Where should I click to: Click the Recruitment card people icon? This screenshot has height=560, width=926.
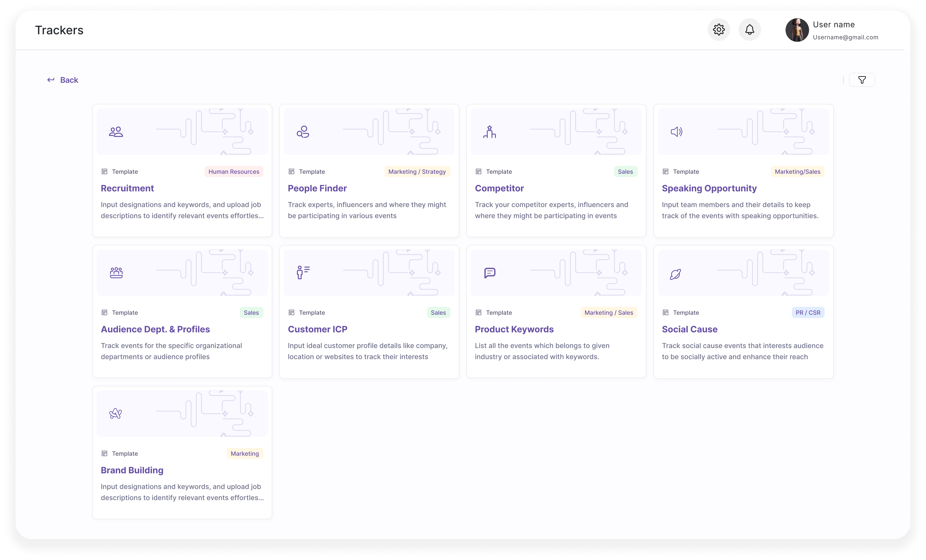pos(116,132)
